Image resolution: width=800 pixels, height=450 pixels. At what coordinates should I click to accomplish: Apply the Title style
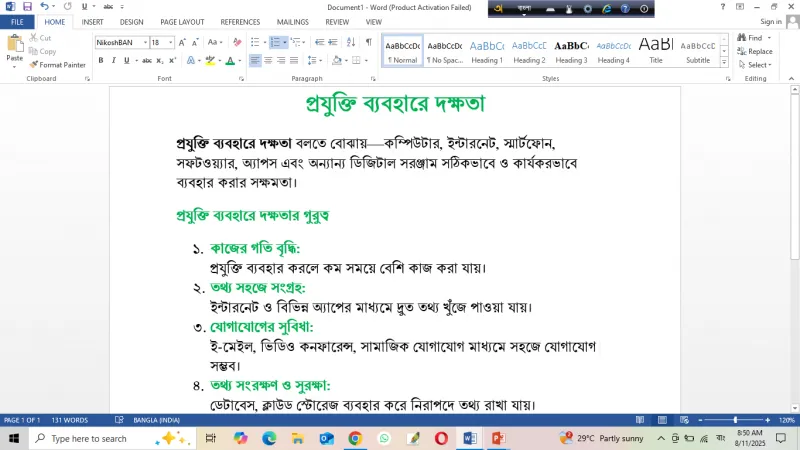(x=656, y=51)
